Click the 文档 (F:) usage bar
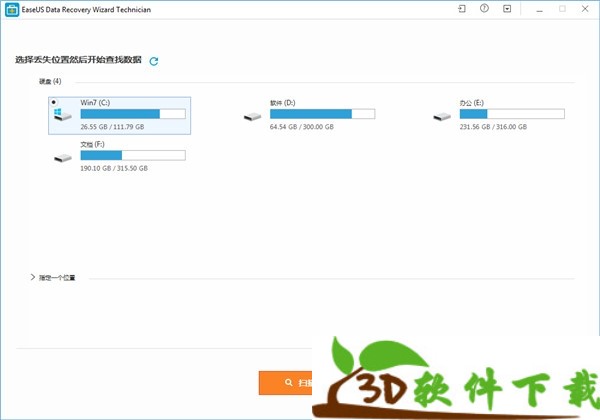The image size is (600, 420). pyautogui.click(x=133, y=155)
